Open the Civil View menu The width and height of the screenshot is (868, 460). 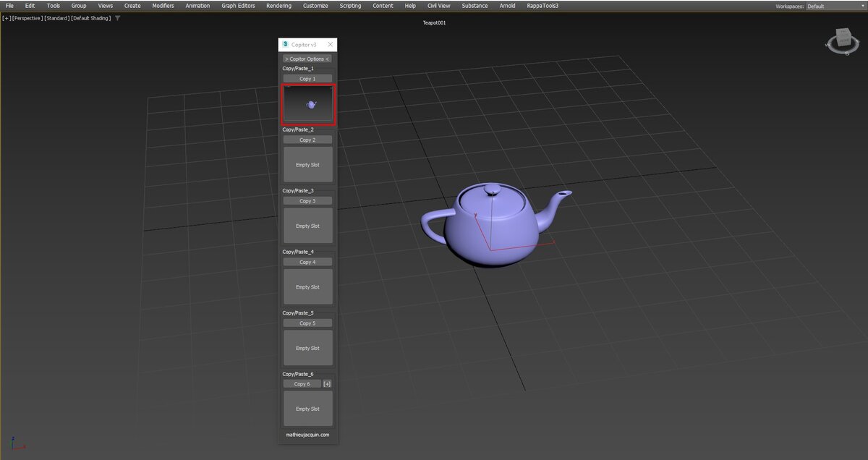[438, 6]
